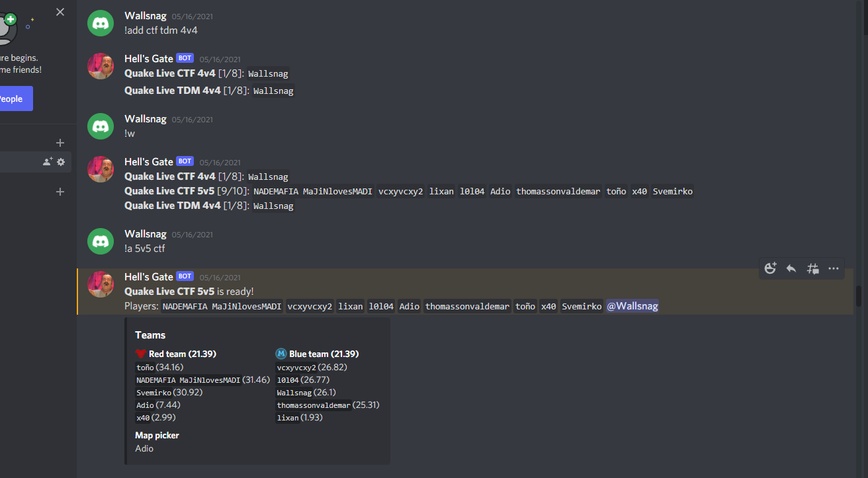This screenshot has height=478, width=868.
Task: Click the @Wallsnag mention
Action: (x=632, y=305)
